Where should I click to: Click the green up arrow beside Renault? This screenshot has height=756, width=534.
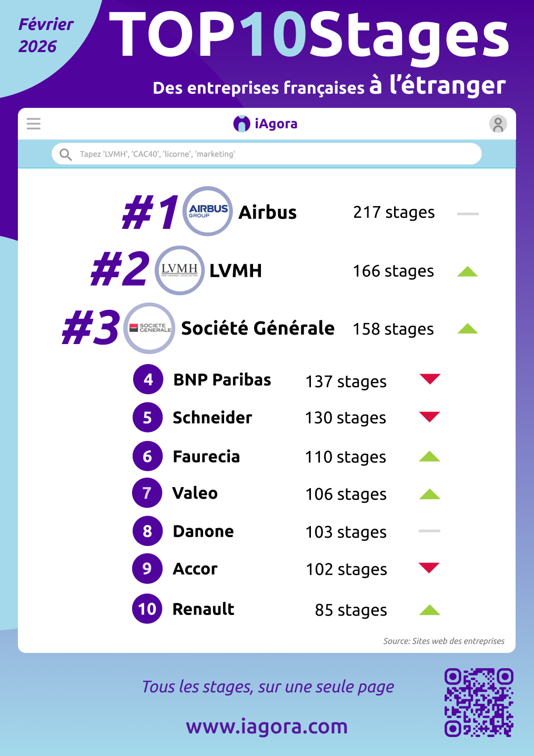pos(429,610)
